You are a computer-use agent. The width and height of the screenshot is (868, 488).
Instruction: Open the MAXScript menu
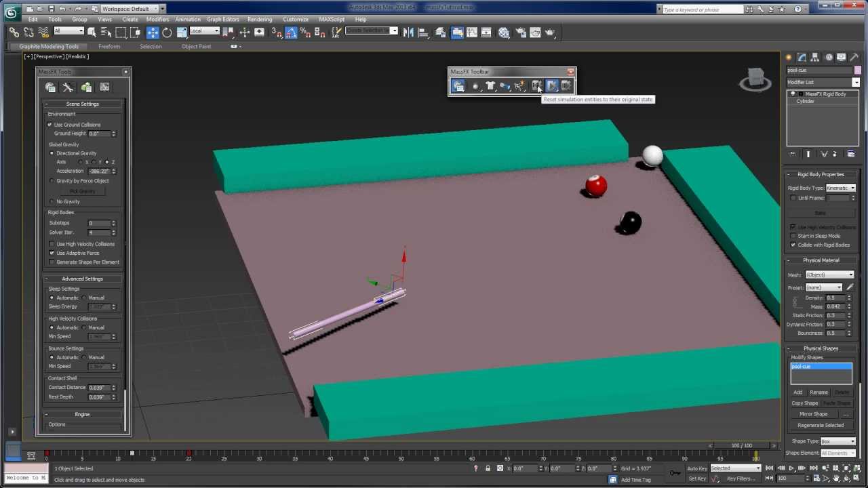click(332, 19)
